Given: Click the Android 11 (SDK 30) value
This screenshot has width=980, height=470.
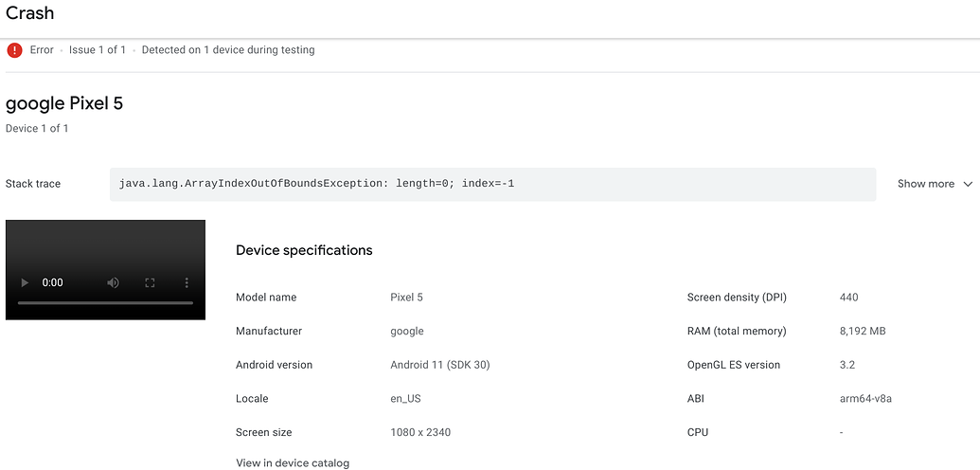Looking at the screenshot, I should coord(439,365).
